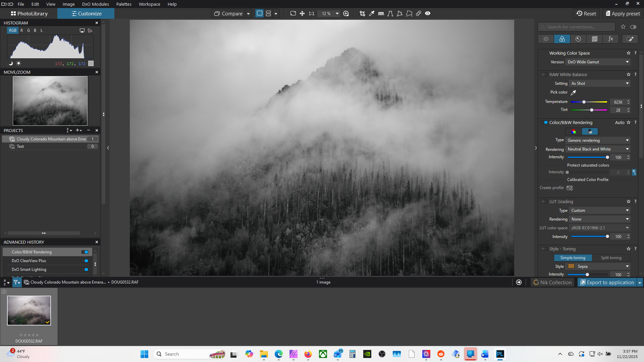
Task: Expand the DxO Wide Gamut version dropdown
Action: [598, 62]
